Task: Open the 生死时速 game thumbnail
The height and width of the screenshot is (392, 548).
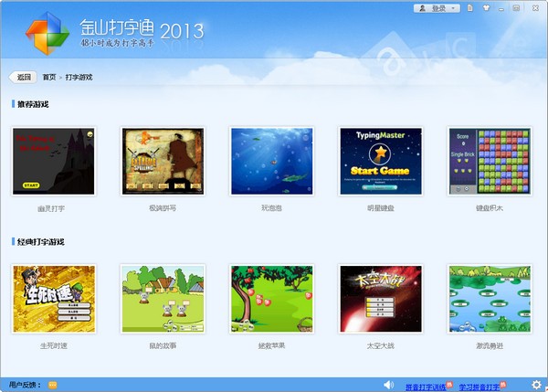Action: (54, 299)
